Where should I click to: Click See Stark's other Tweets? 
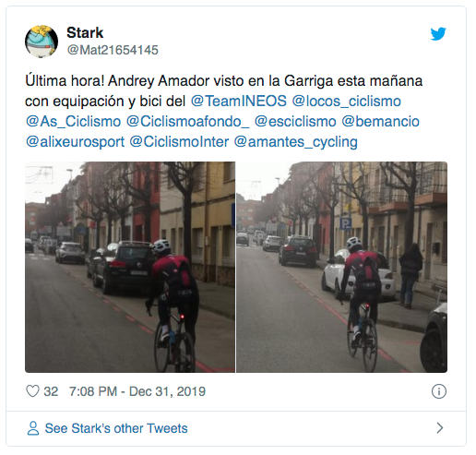(116, 428)
